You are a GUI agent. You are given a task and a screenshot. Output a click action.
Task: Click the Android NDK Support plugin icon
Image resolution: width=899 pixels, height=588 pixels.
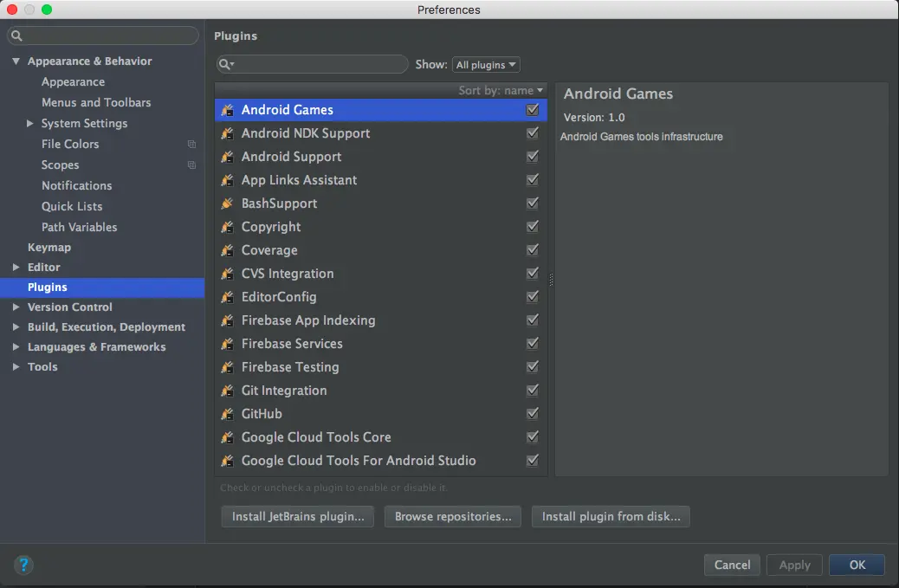(228, 133)
